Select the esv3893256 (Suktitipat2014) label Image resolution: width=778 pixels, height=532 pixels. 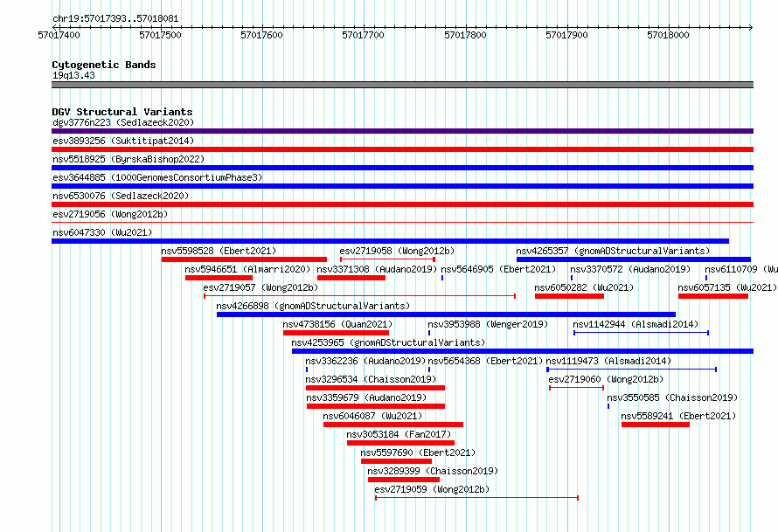(x=123, y=141)
